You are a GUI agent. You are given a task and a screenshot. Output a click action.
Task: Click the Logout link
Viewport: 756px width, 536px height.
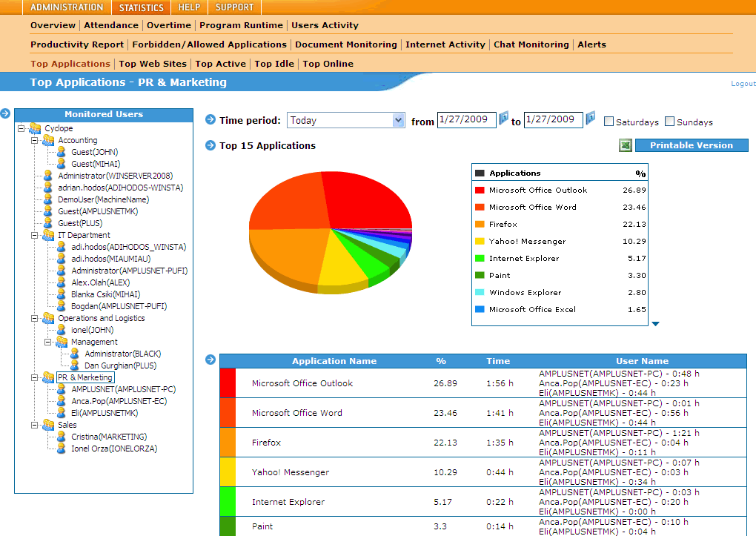click(743, 84)
